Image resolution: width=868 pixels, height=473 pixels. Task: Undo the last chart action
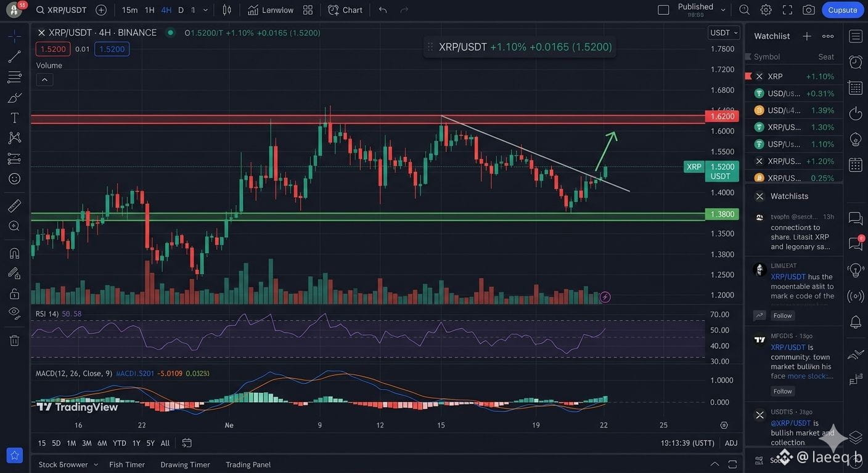[x=383, y=10]
